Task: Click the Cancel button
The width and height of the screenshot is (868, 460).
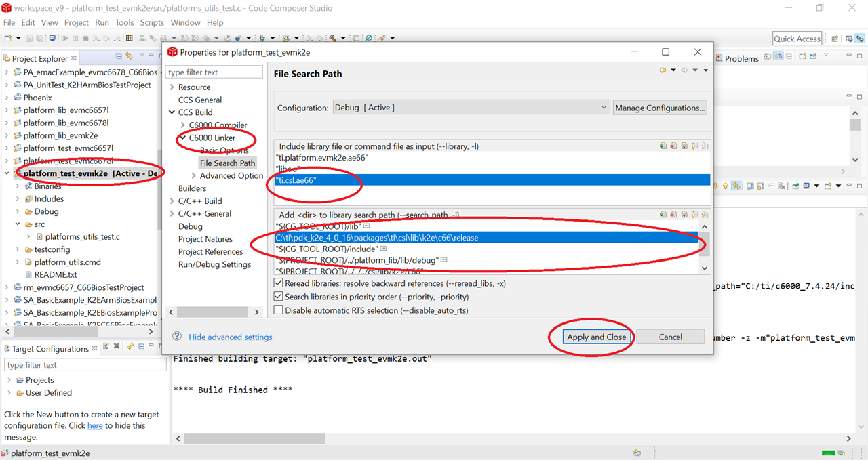Action: 671,337
